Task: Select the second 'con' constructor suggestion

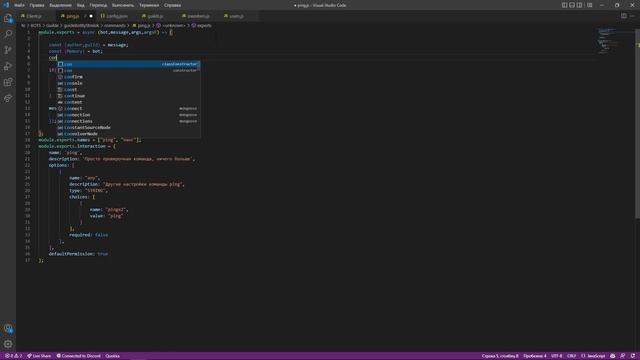Action: [x=129, y=71]
